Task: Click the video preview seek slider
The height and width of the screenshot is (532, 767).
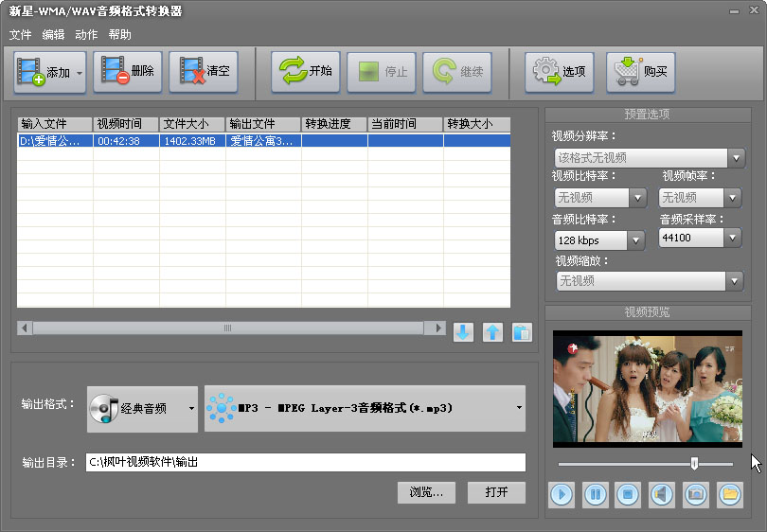Action: click(x=645, y=464)
